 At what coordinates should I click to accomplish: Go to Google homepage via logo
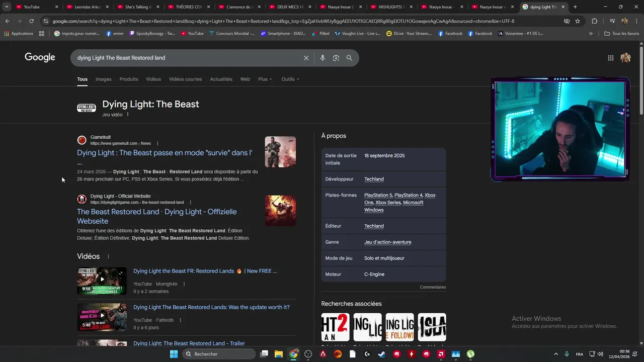pyautogui.click(x=40, y=57)
